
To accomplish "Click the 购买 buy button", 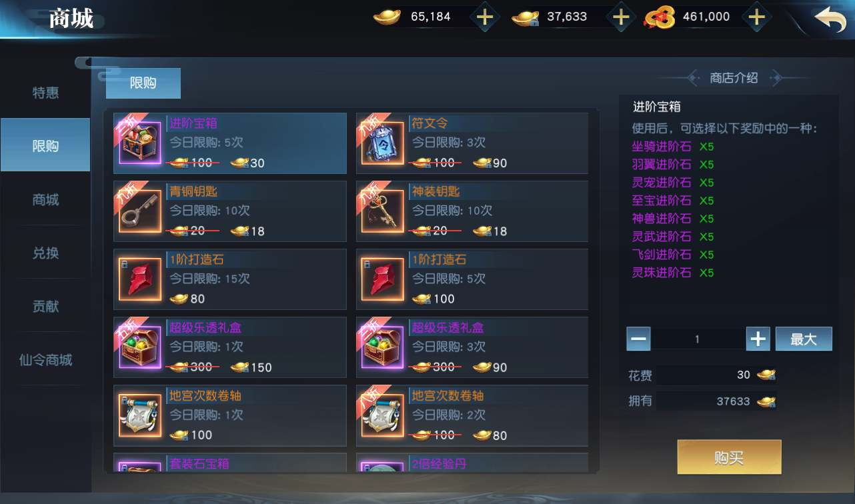I will tap(729, 457).
